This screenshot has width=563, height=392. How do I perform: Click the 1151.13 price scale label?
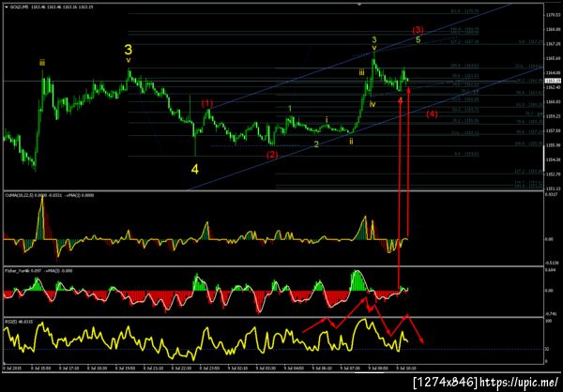[x=555, y=188]
